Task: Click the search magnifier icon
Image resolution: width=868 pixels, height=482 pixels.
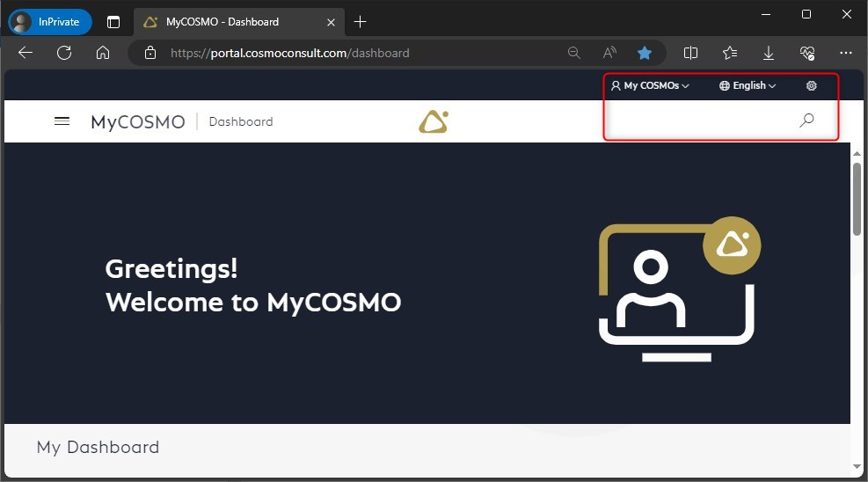Action: [806, 120]
